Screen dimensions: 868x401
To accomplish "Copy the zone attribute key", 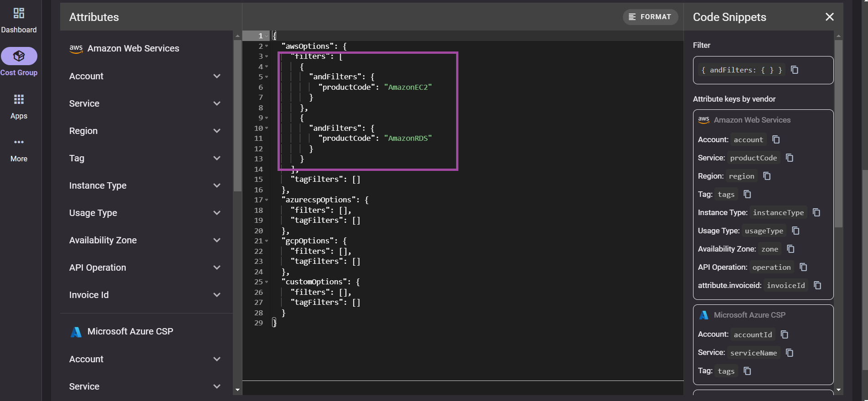I will coord(791,249).
